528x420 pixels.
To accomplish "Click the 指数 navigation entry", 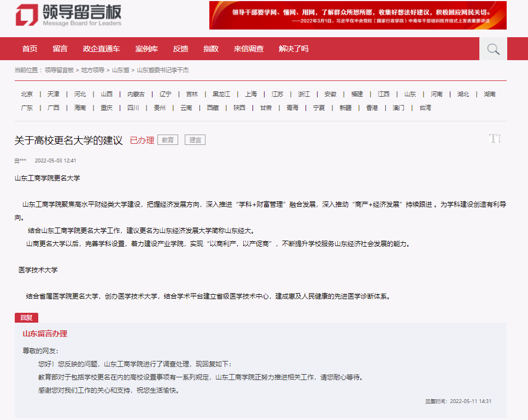I will coord(210,49).
